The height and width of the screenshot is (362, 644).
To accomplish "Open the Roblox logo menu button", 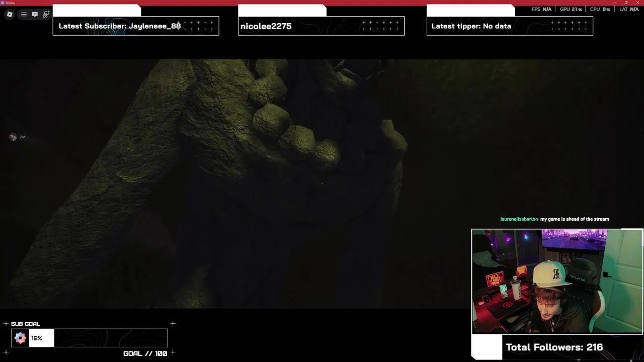I will pos(10,15).
